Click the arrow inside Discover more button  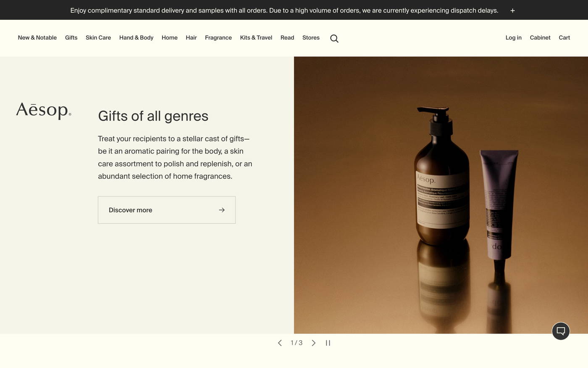(221, 210)
